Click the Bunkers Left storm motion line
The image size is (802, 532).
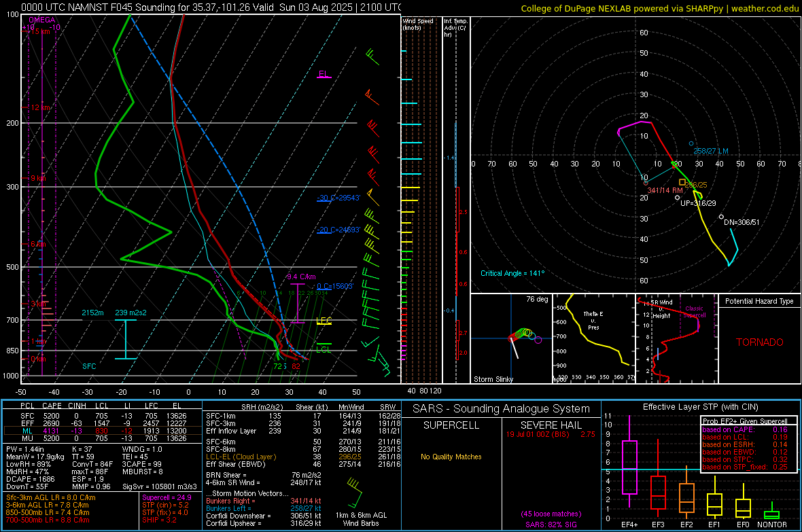pos(264,508)
